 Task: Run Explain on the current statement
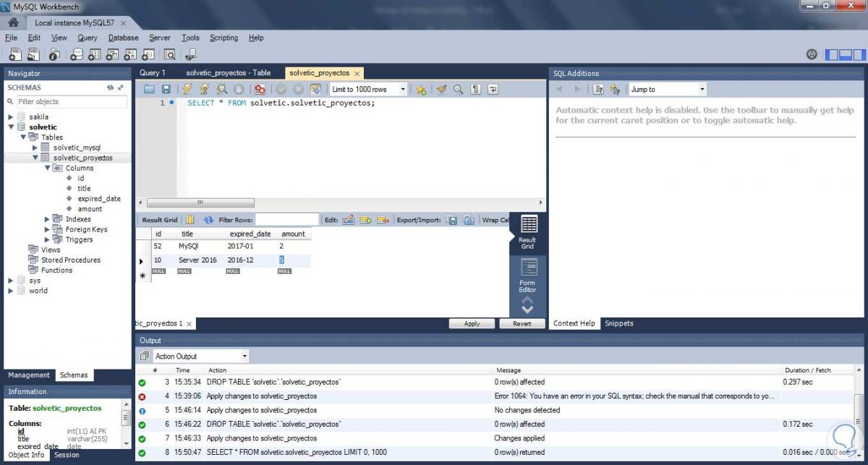(x=222, y=90)
